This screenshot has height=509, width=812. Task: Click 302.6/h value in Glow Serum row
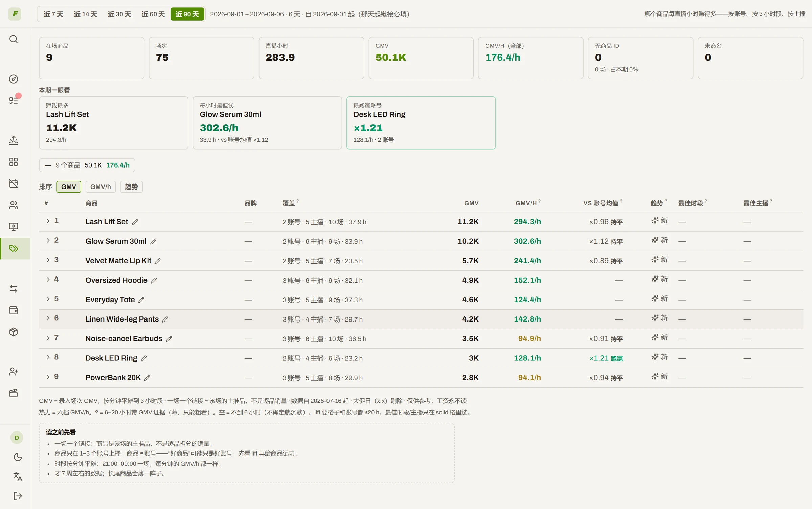pos(527,241)
